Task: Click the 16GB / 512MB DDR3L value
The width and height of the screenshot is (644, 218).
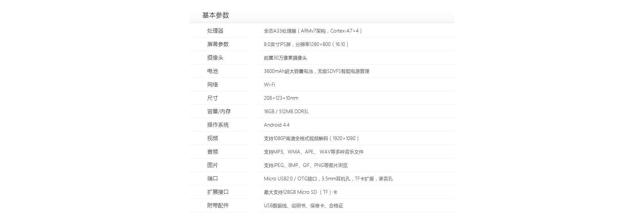Action: click(x=286, y=112)
